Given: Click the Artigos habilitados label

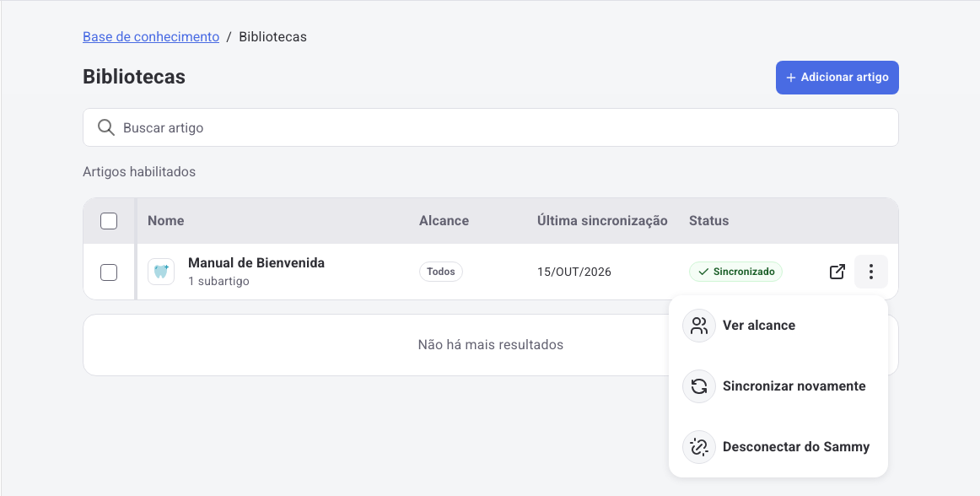Looking at the screenshot, I should point(139,171).
